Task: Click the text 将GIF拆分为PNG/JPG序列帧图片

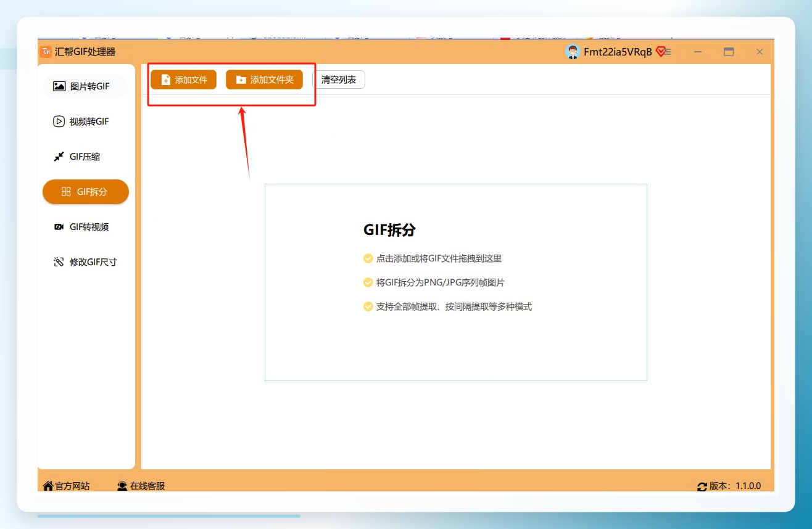Action: click(441, 282)
